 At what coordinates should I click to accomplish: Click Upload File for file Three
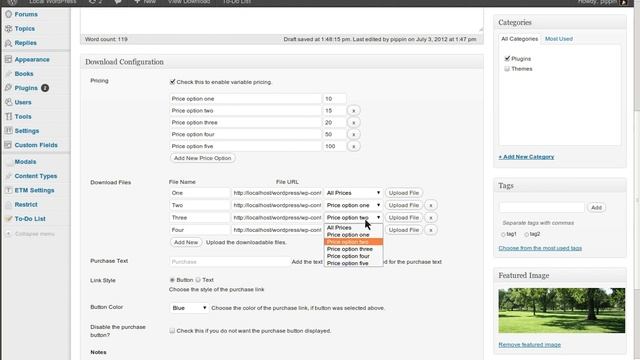[x=404, y=218]
